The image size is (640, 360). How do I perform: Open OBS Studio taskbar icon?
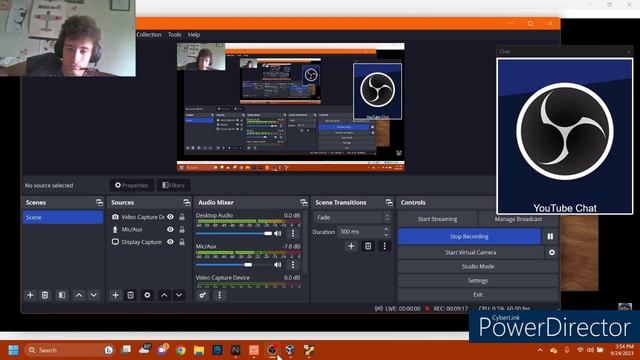click(272, 350)
